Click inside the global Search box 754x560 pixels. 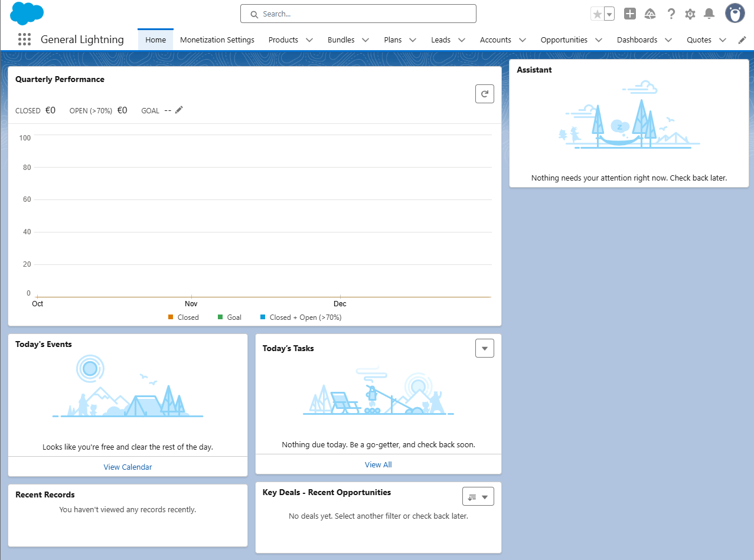[x=358, y=14]
